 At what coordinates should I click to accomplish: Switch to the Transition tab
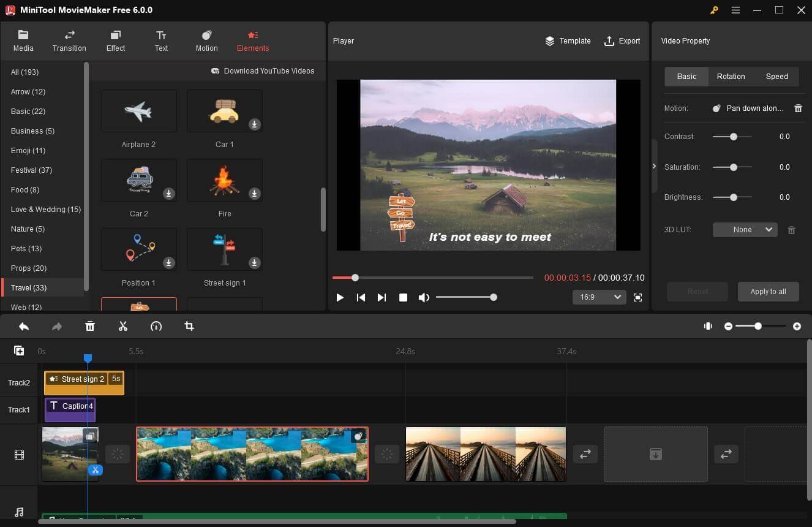pos(69,40)
